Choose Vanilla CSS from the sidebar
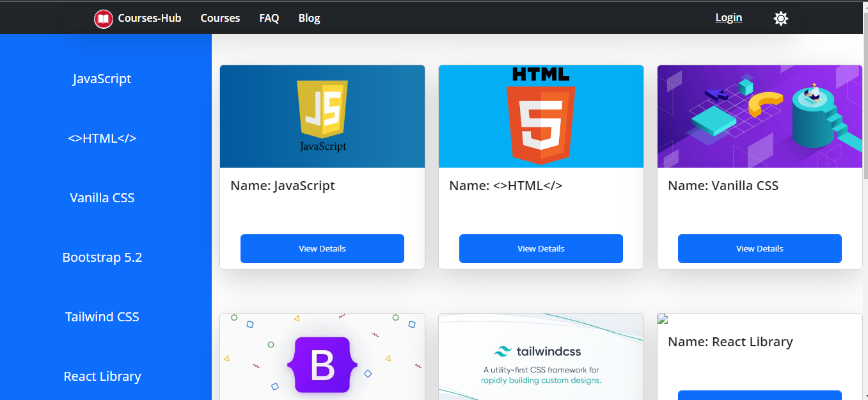868x400 pixels. 102,198
